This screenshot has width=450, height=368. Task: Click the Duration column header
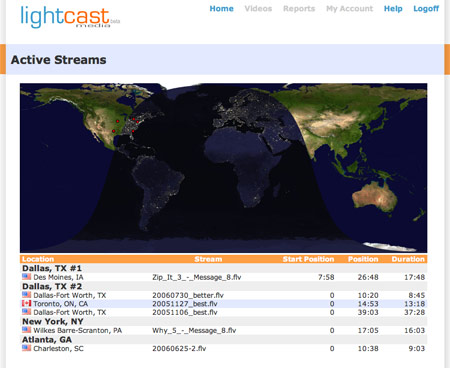408,259
